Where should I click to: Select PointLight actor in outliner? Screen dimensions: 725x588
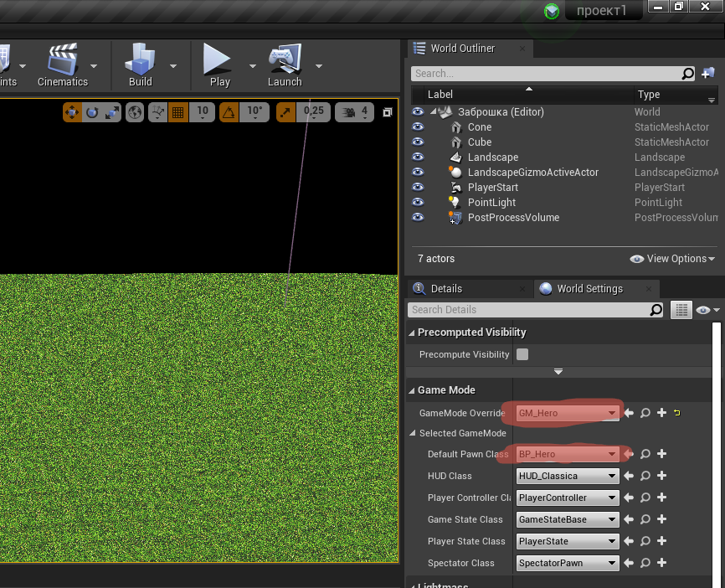491,202
